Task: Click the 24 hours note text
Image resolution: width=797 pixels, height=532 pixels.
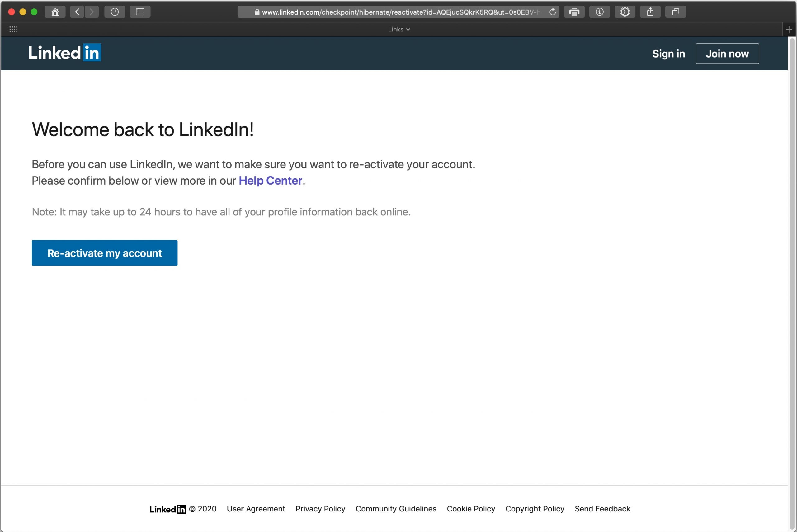Action: pos(221,212)
